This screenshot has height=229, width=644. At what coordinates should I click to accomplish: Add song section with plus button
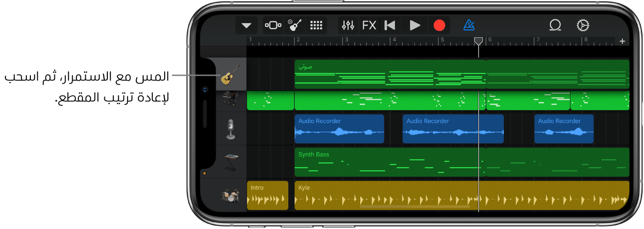coord(622,41)
